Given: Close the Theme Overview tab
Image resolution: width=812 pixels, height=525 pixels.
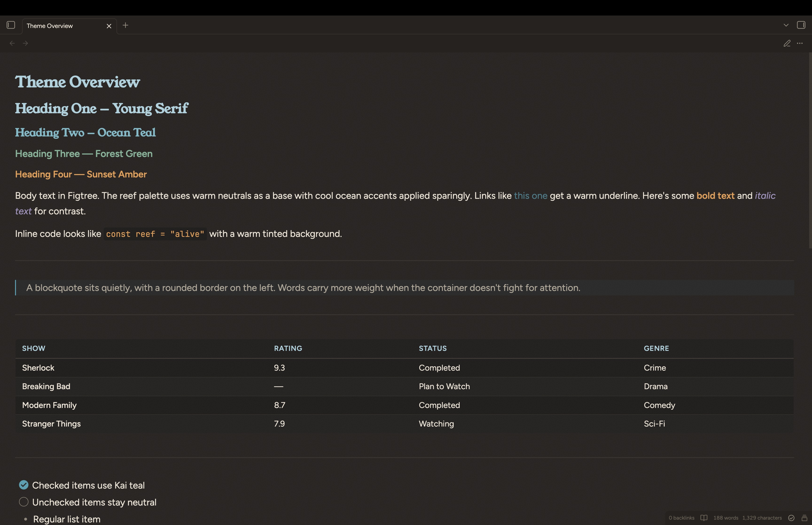Looking at the screenshot, I should tap(109, 26).
